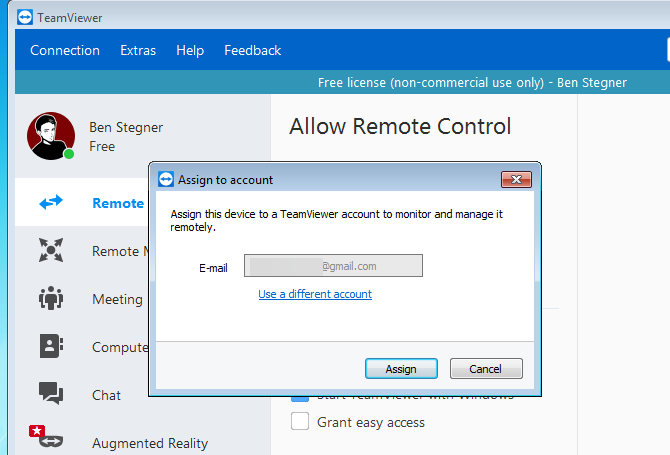Open the Extras menu
670x455 pixels.
[x=138, y=50]
